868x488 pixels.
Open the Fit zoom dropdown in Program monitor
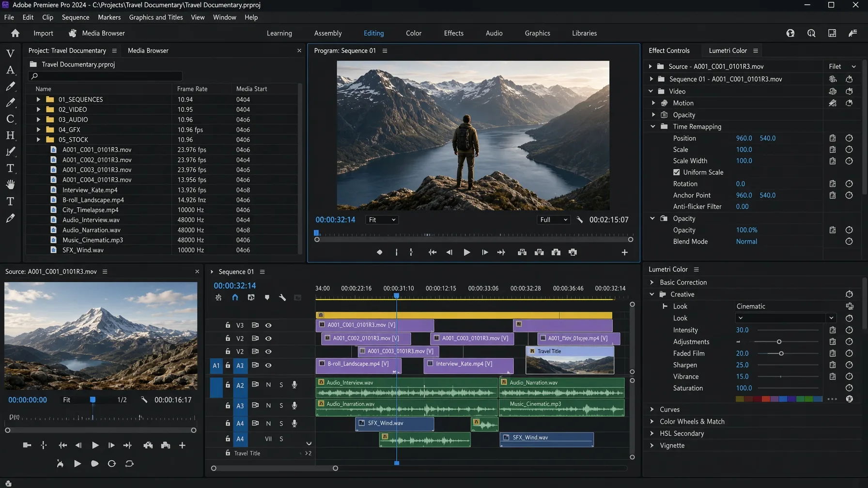tap(382, 220)
